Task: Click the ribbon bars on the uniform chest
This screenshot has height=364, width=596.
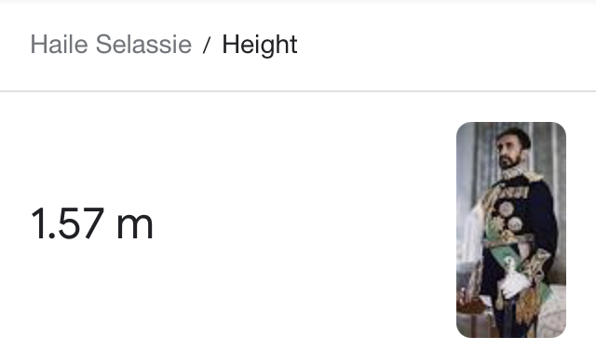Action: tap(514, 193)
